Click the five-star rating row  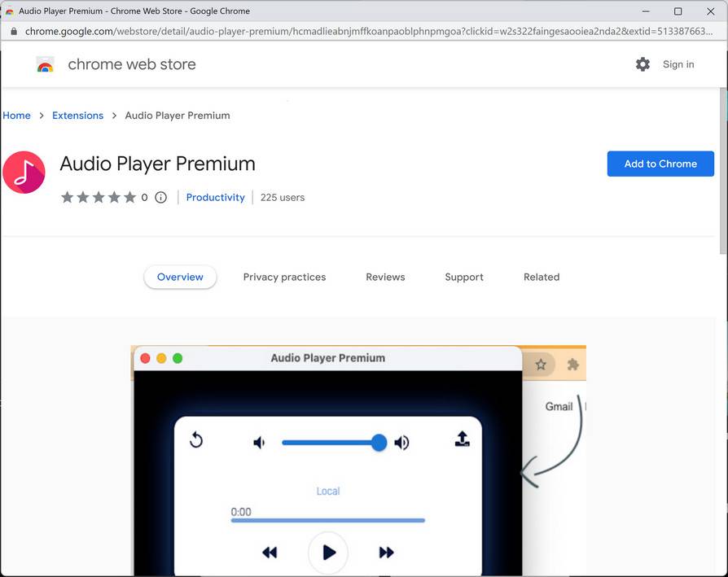[x=99, y=197]
